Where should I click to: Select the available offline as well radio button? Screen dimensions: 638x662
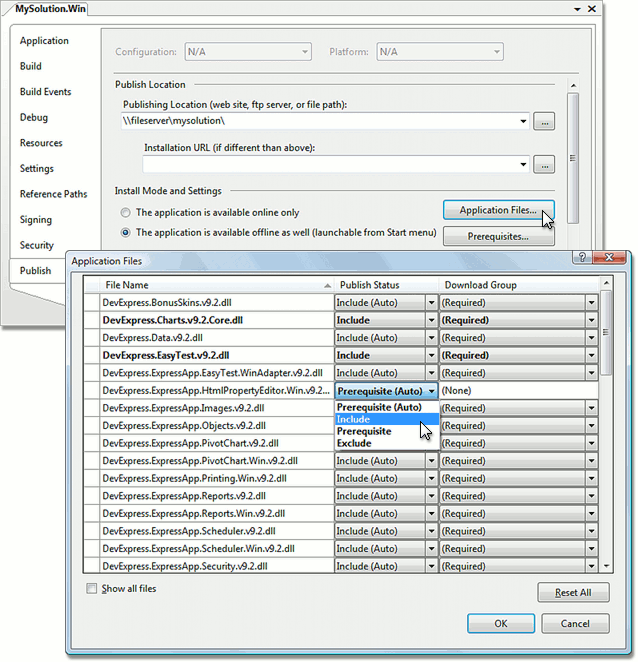(x=125, y=233)
